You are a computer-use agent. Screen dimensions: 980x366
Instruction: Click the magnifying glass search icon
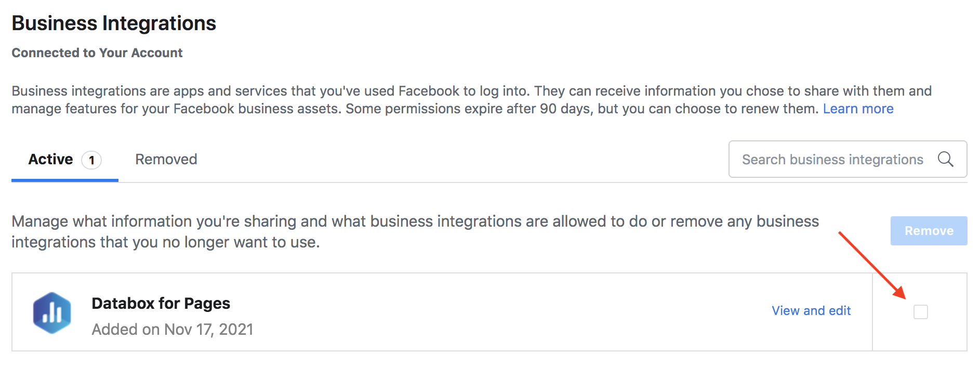[x=945, y=159]
